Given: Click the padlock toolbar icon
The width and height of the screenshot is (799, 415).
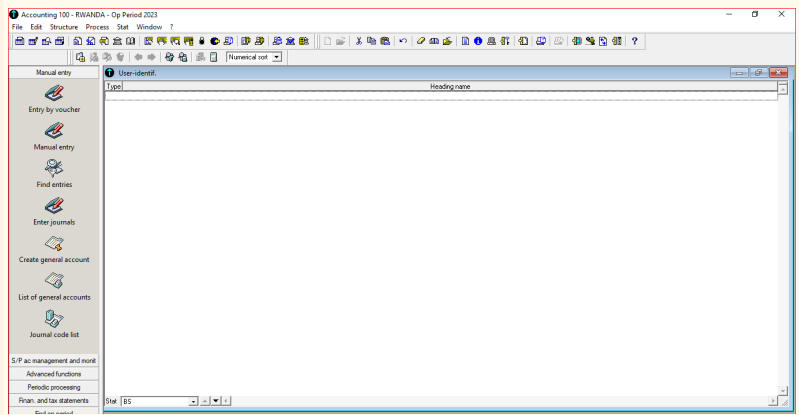Looking at the screenshot, I should tap(202, 41).
